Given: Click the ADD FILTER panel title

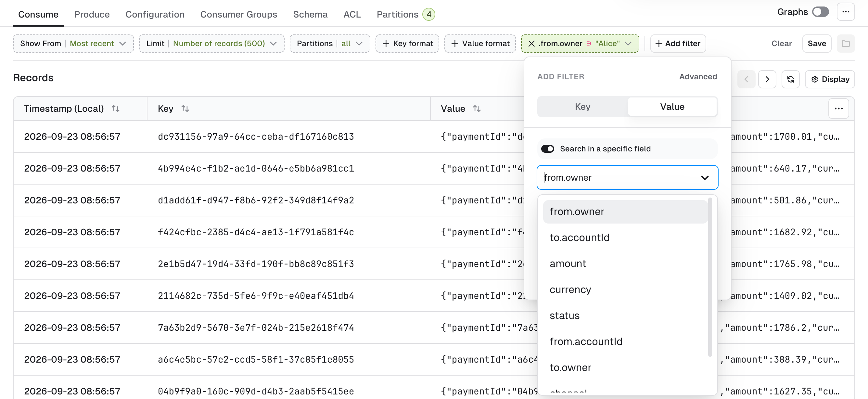Looking at the screenshot, I should [x=561, y=76].
